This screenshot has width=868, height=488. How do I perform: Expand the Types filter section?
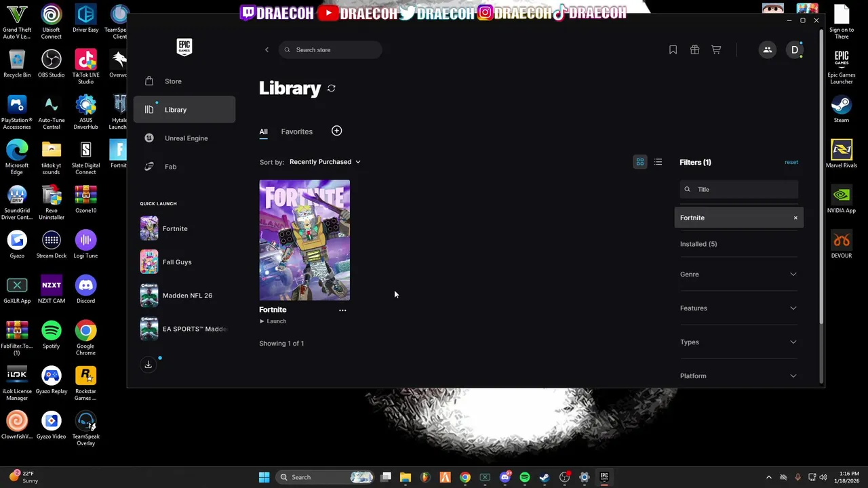pyautogui.click(x=738, y=342)
